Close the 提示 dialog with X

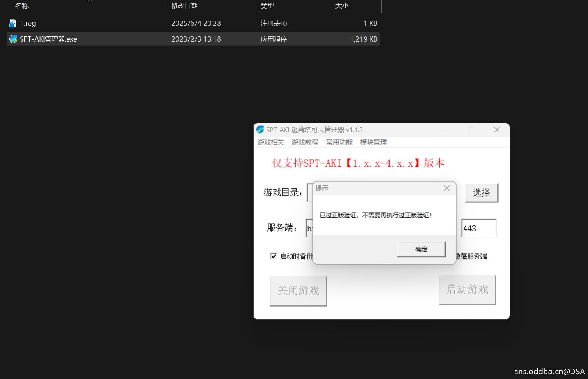pos(447,188)
